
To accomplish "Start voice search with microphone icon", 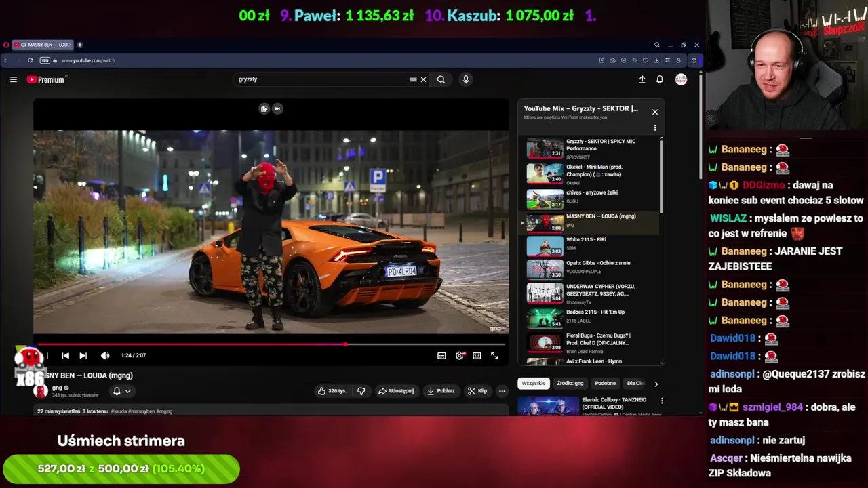I will click(465, 79).
